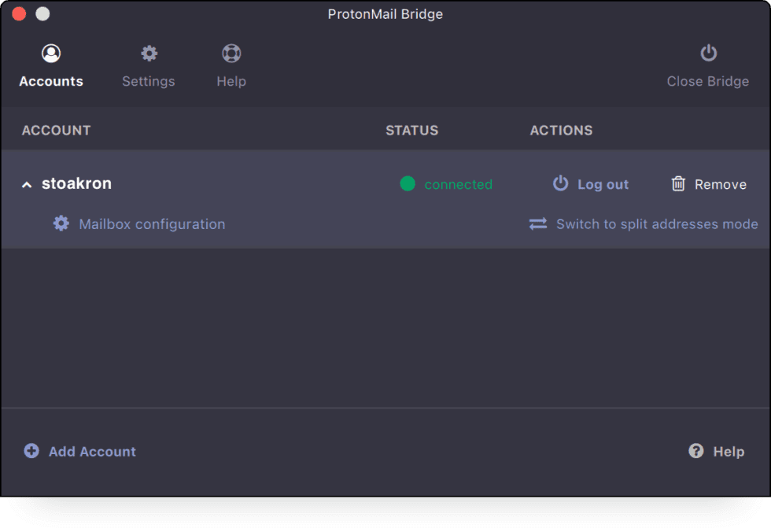This screenshot has width=771, height=532.
Task: Open the bottom Help link
Action: 729,452
